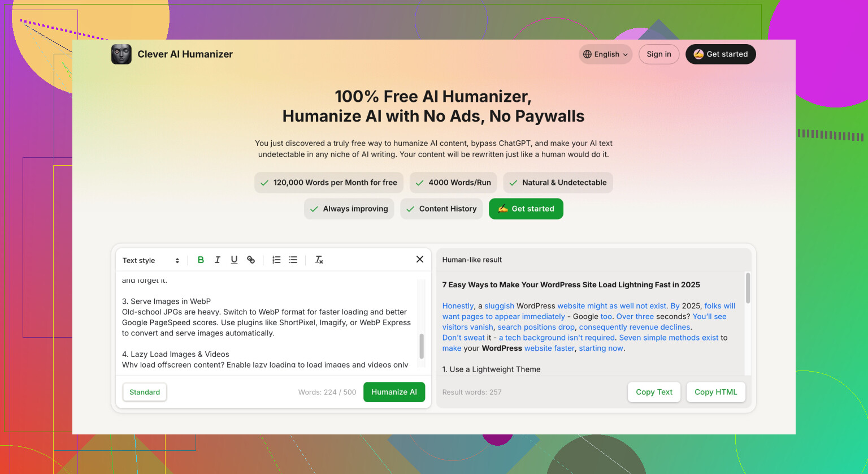Create a bulleted list

point(293,260)
